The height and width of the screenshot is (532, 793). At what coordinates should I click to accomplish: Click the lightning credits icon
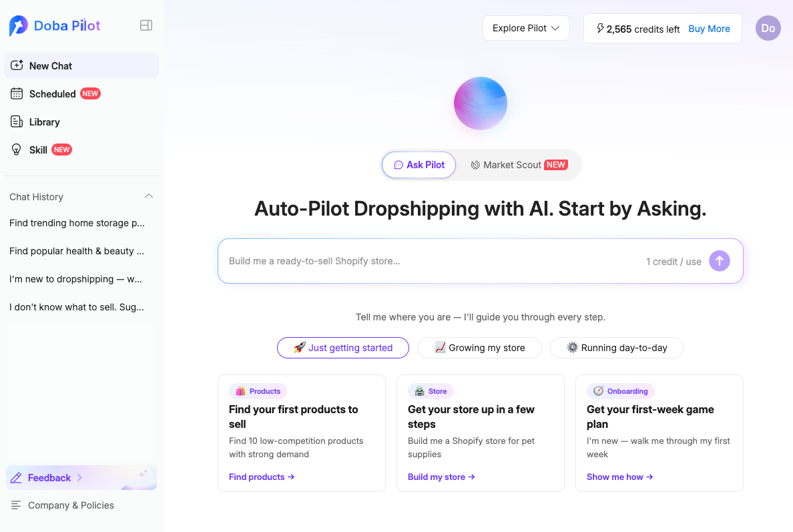pyautogui.click(x=600, y=28)
